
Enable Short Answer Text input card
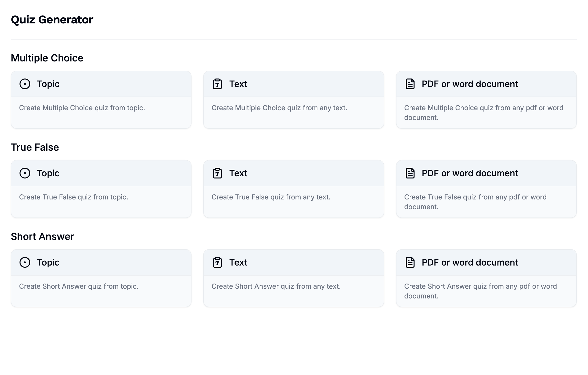pos(294,278)
